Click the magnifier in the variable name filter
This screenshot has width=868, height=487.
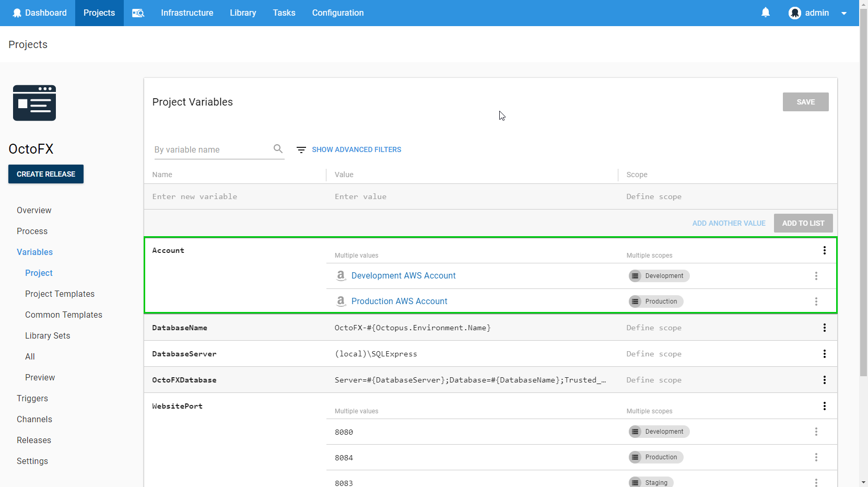(278, 149)
